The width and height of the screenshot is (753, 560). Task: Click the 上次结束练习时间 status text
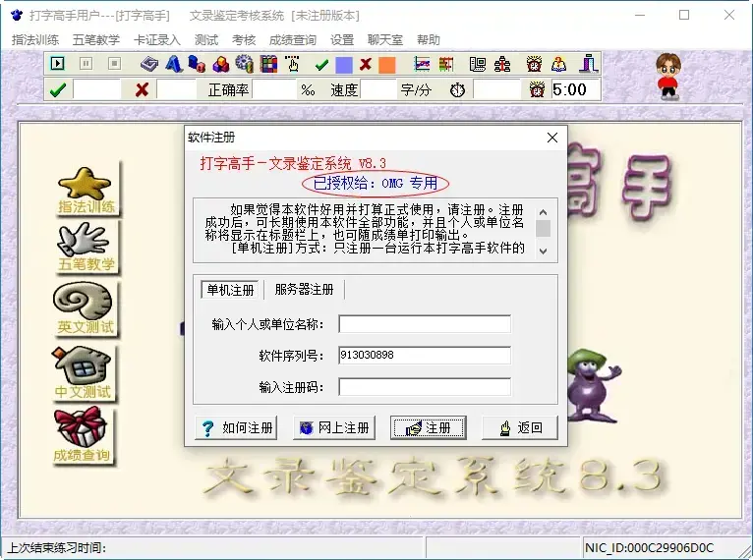[x=57, y=547]
